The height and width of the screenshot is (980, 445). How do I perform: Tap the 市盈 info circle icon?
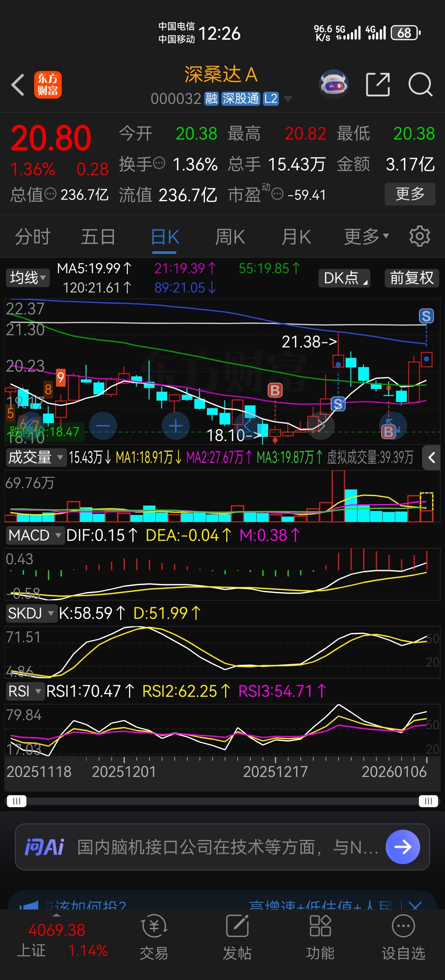[x=277, y=195]
